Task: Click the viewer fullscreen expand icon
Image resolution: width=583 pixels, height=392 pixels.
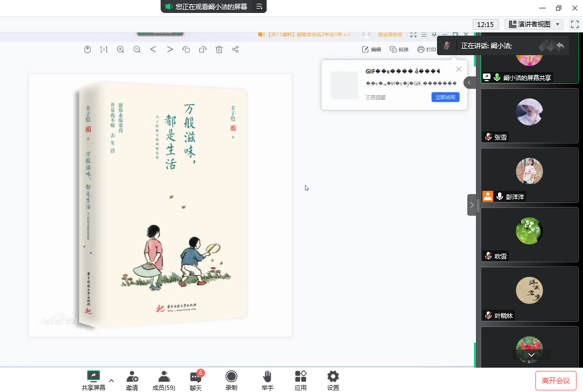Action: (413, 35)
